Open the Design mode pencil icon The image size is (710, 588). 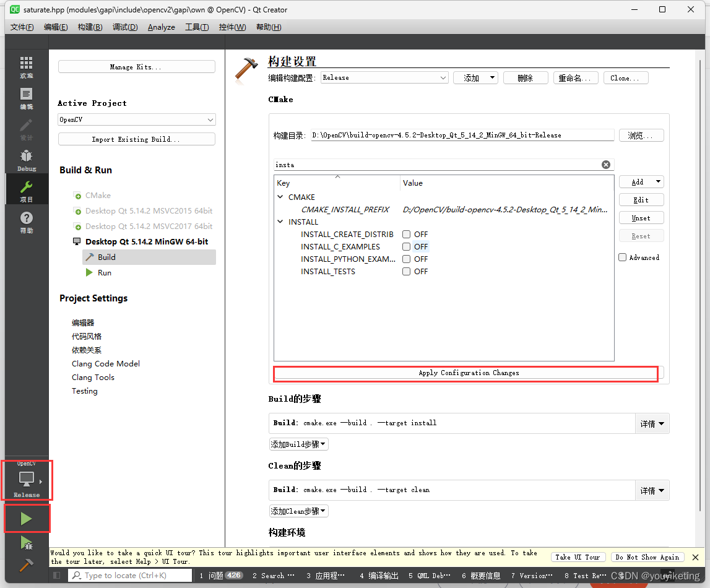pos(26,129)
